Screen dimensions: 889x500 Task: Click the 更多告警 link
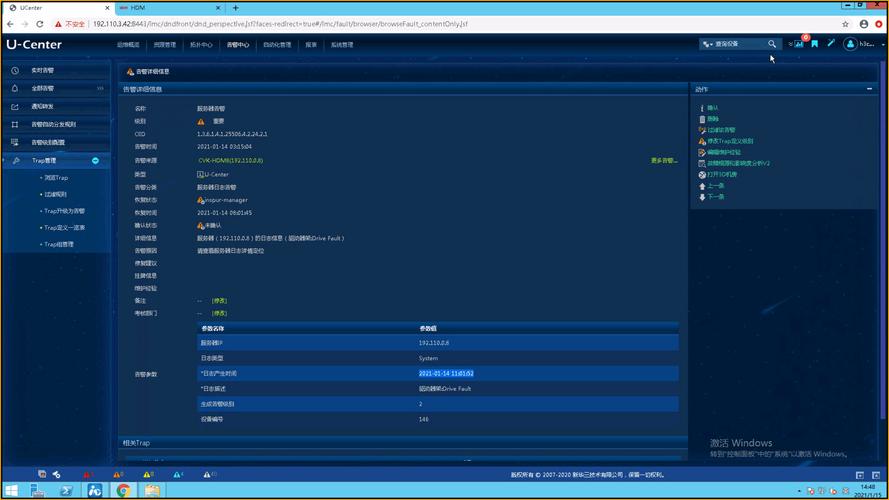[x=663, y=160]
